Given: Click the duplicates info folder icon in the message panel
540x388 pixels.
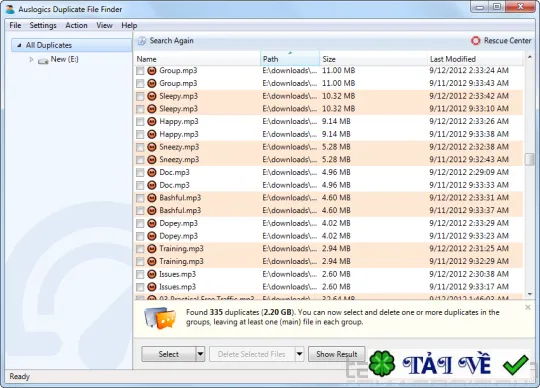Looking at the screenshot, I should pos(160,317).
